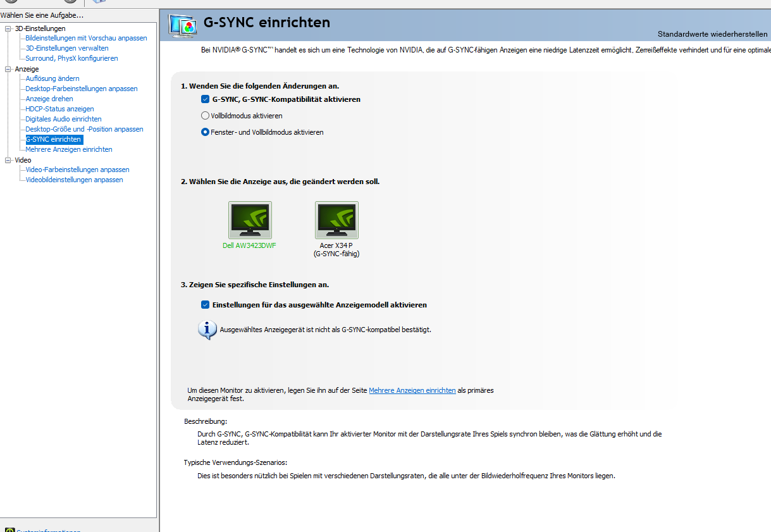Click the blue info icon beside the G-SYNC-kompatibel note
The width and height of the screenshot is (771, 532).
[x=207, y=330]
